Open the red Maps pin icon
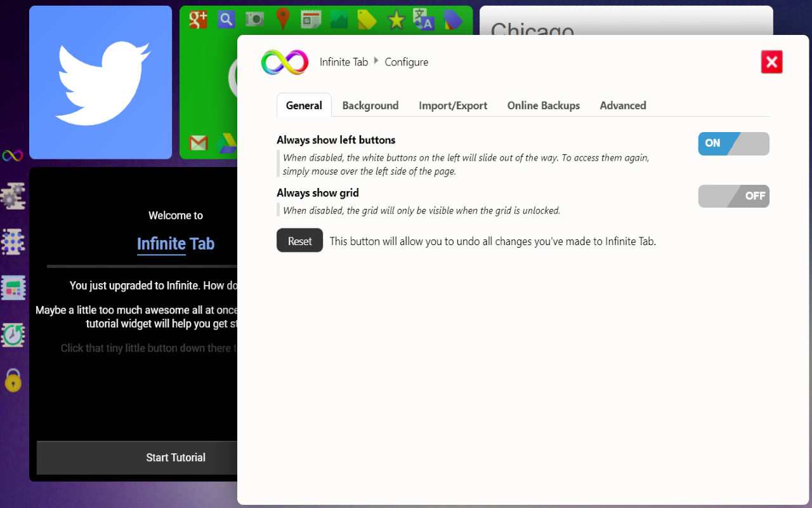This screenshot has height=508, width=812. (283, 20)
